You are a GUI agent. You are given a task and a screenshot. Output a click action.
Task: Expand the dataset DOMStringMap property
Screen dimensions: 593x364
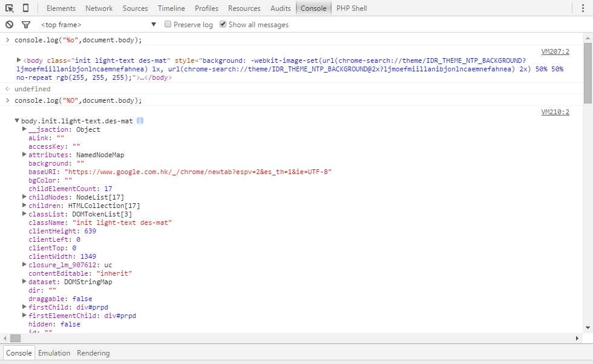point(24,281)
